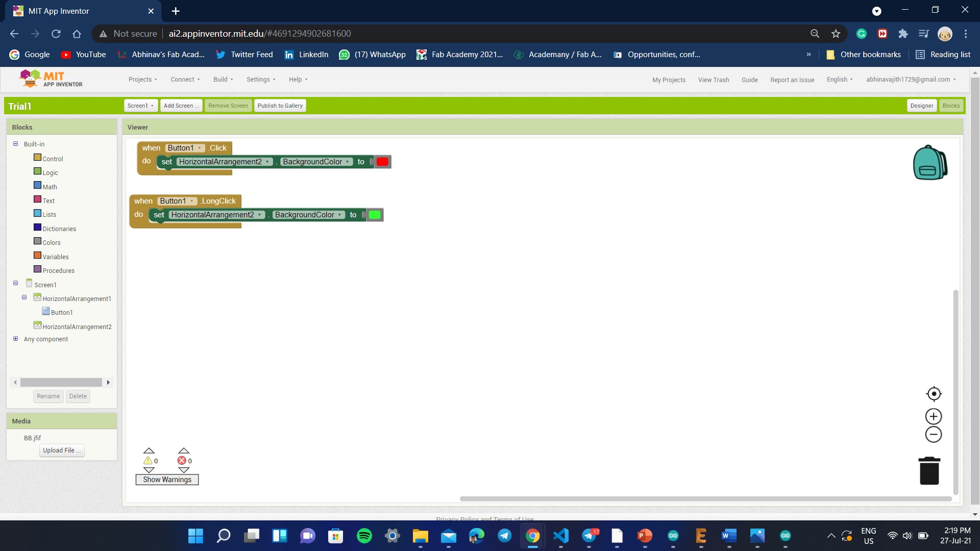Click the MIT App Inventor logo
This screenshot has height=551, width=980.
[51, 79]
